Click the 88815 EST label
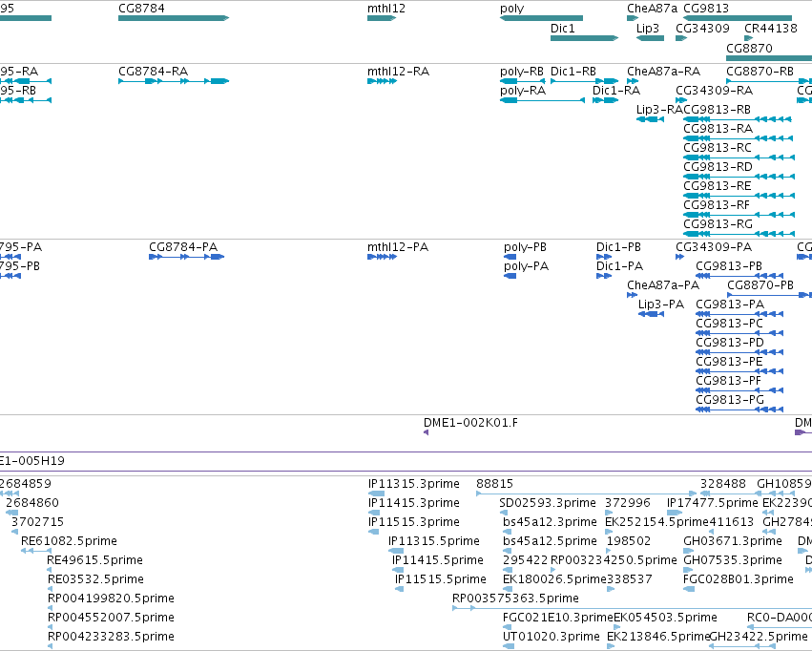The image size is (812, 651). [494, 484]
